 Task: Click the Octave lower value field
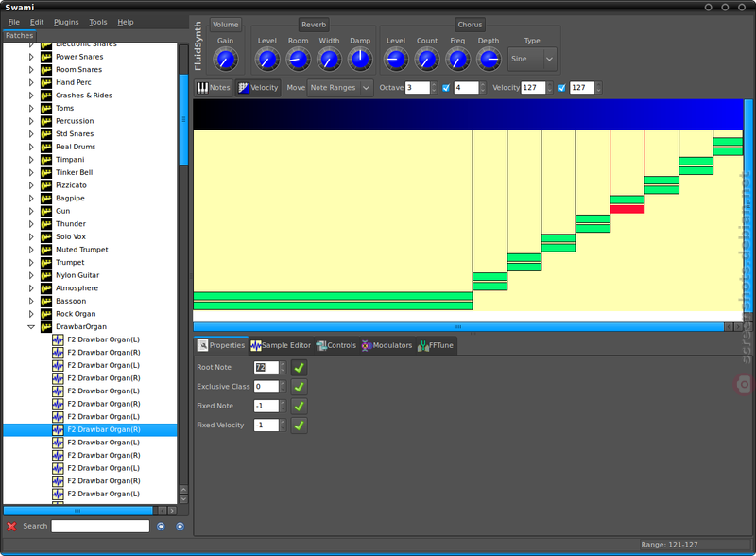coord(417,88)
